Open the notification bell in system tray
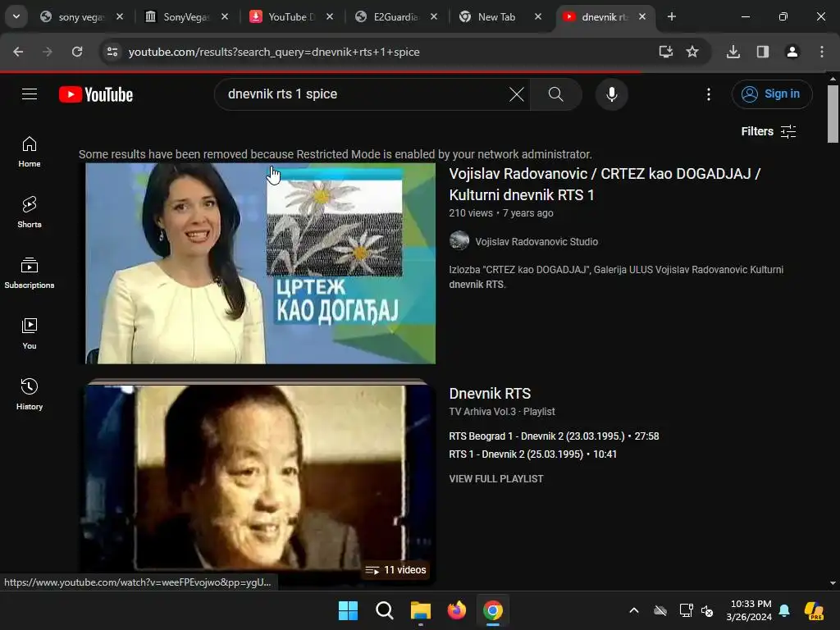This screenshot has width=840, height=630. (784, 610)
